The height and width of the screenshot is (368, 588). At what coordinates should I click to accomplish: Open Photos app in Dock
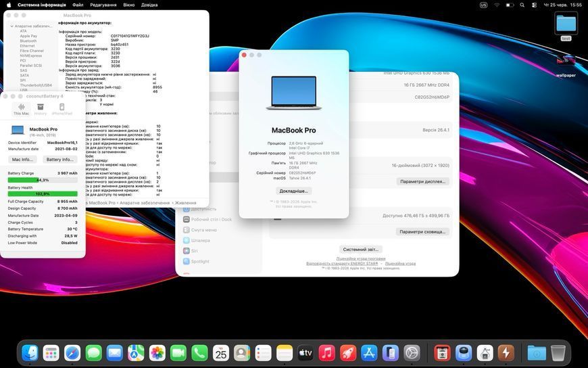(157, 353)
